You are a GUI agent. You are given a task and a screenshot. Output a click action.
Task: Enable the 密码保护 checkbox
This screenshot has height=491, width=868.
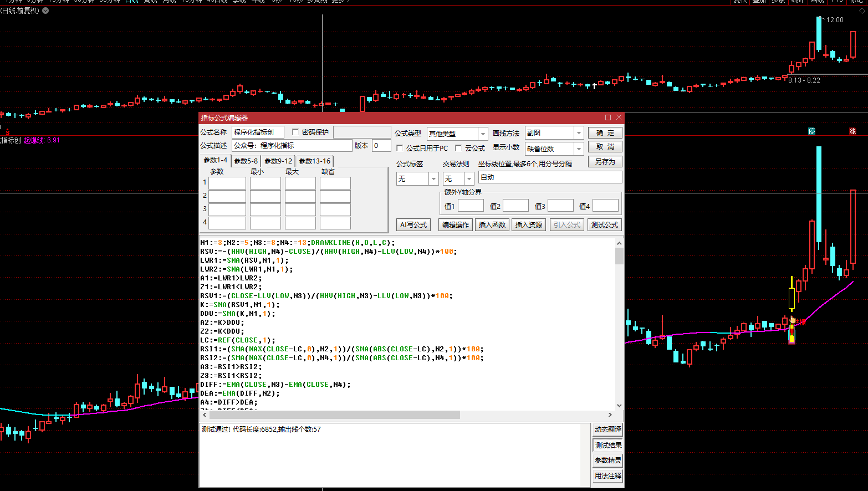295,132
